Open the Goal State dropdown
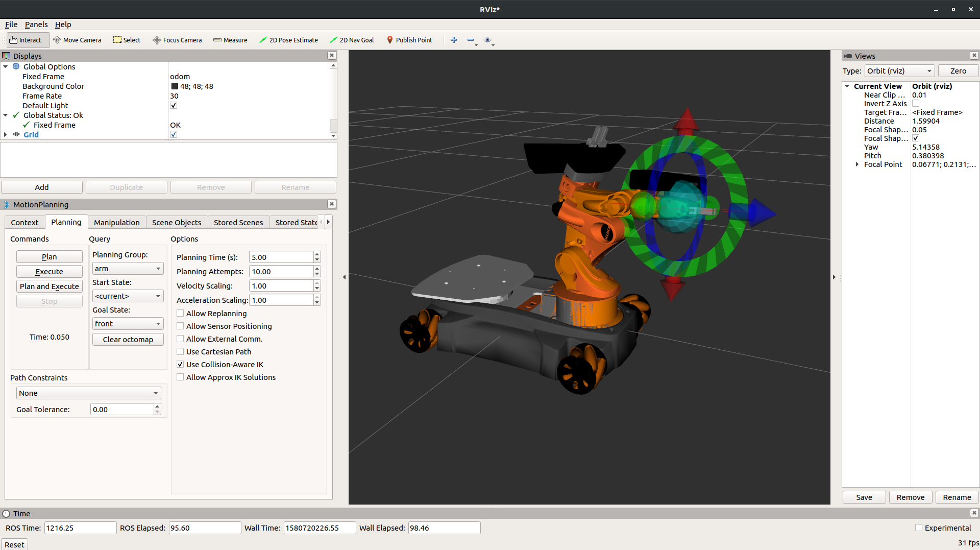 point(128,323)
